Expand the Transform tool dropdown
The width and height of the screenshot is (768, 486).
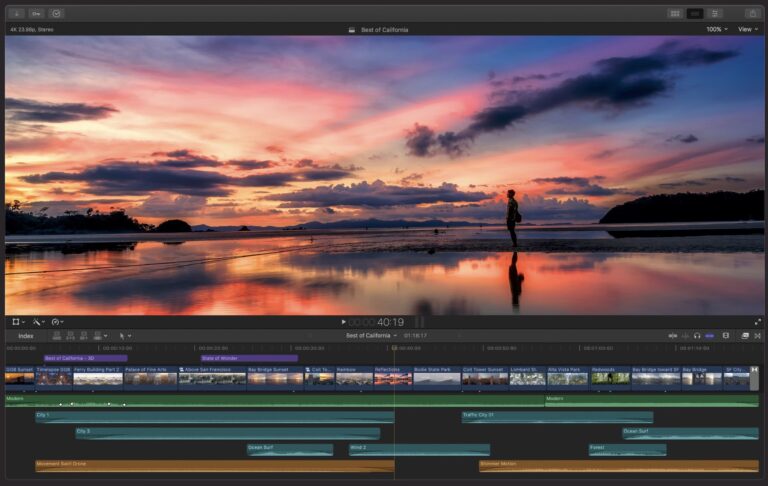19,322
